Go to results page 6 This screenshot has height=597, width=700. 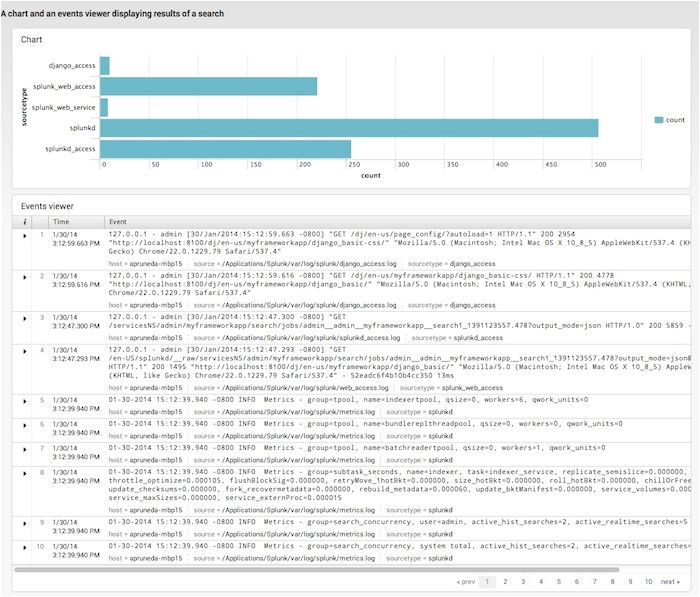(x=576, y=582)
